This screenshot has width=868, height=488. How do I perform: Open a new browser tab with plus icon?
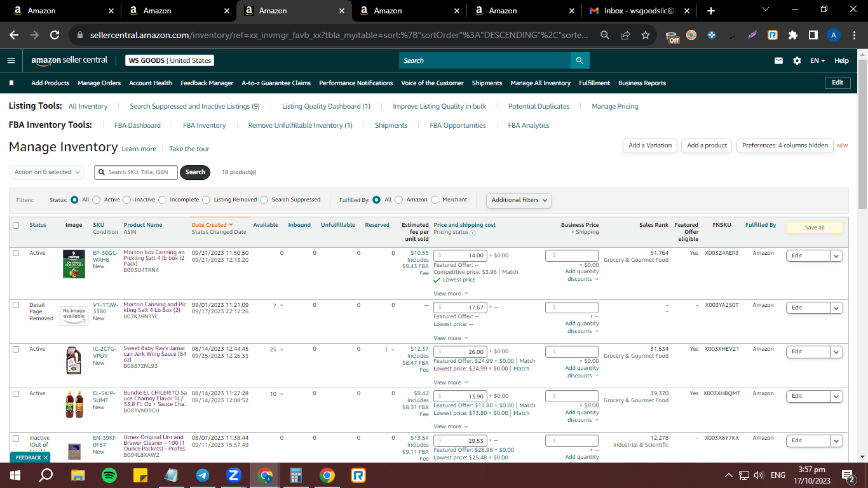[x=710, y=11]
